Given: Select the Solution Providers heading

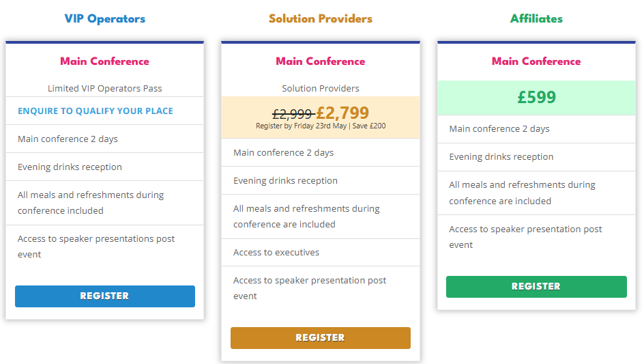Looking at the screenshot, I should (321, 19).
